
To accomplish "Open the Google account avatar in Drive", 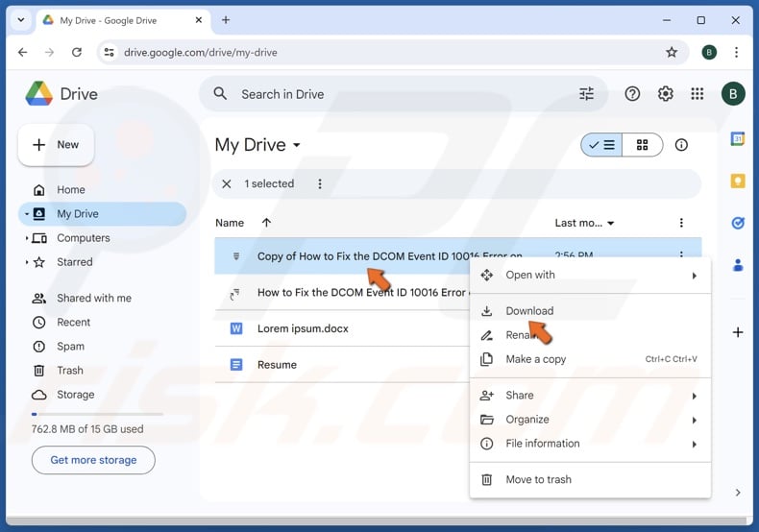I will point(733,94).
